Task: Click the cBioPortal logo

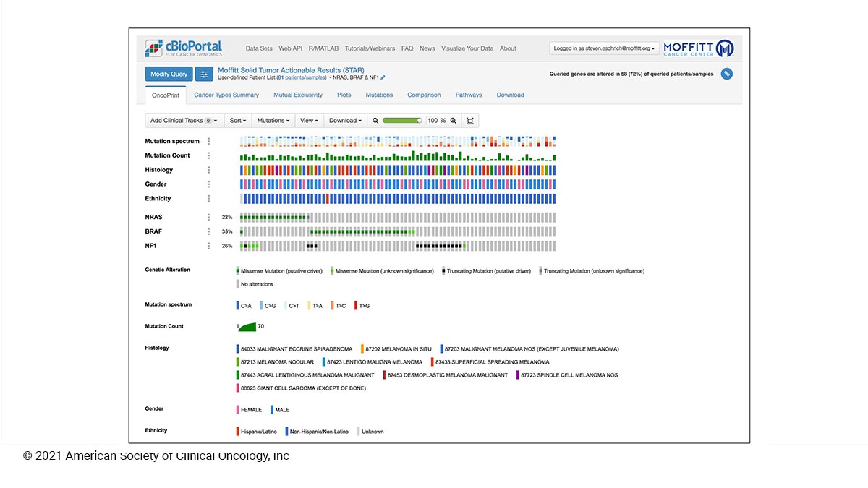Action: click(184, 47)
